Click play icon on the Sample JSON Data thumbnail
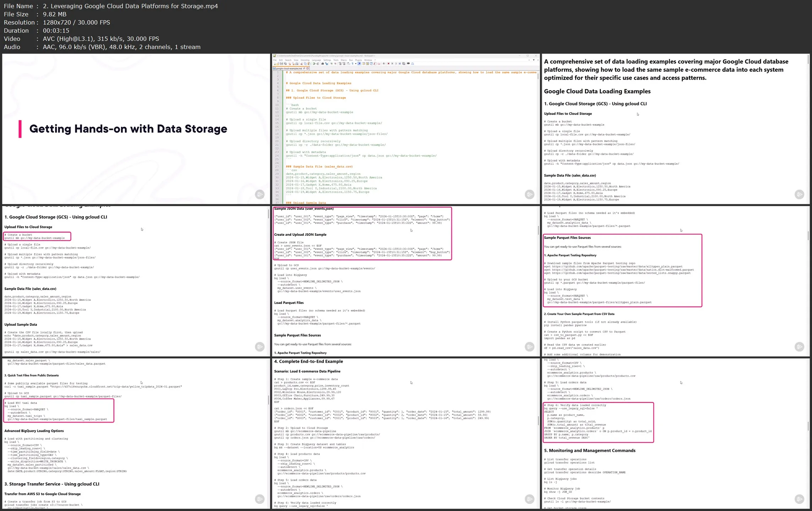The width and height of the screenshot is (812, 511). [529, 347]
